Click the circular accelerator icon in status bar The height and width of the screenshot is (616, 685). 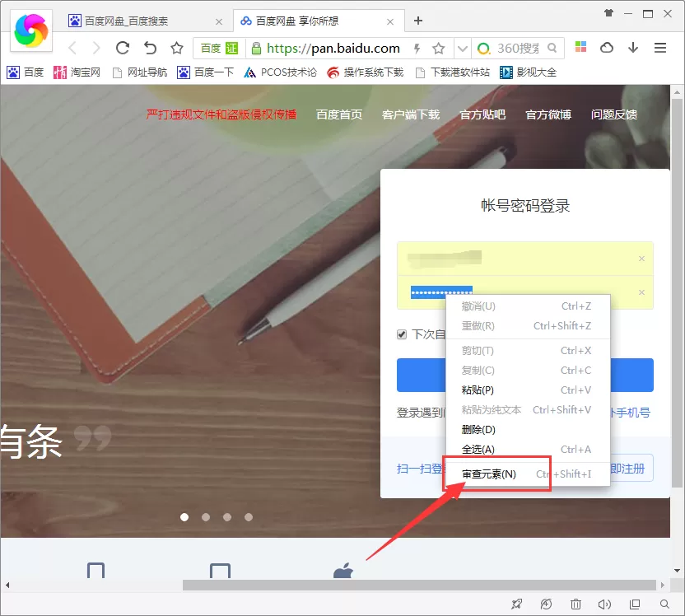546,604
